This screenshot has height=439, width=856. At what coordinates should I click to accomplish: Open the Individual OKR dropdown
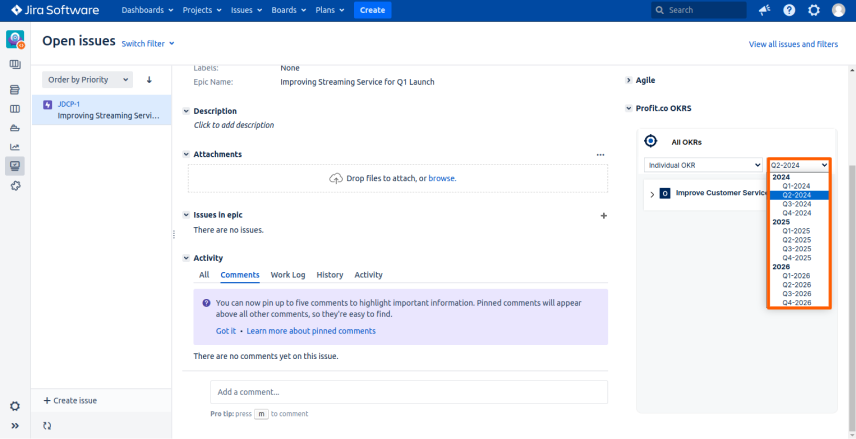[x=703, y=165]
